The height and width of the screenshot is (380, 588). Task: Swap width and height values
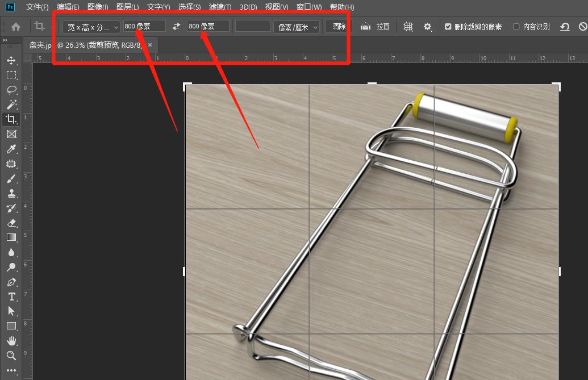pos(176,26)
